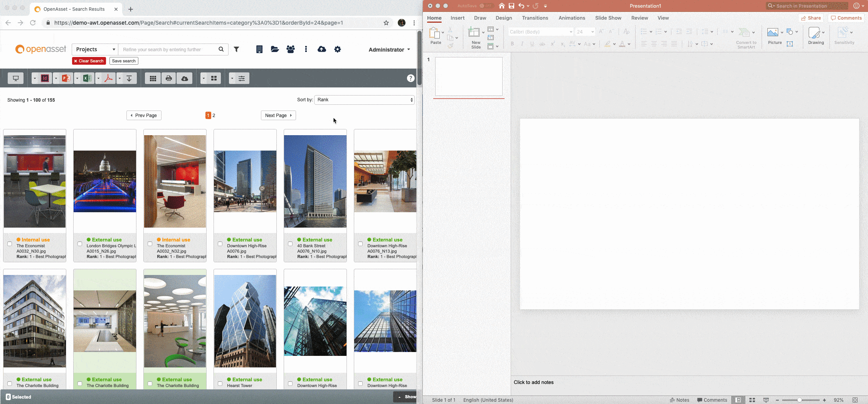Viewport: 868px width, 404px height.
Task: Expand the thumbnail size dropdown arrow
Action: point(204,78)
